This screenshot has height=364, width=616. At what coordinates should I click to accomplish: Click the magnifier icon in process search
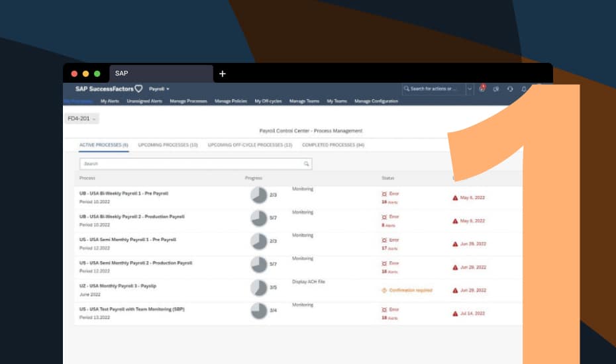[307, 163]
